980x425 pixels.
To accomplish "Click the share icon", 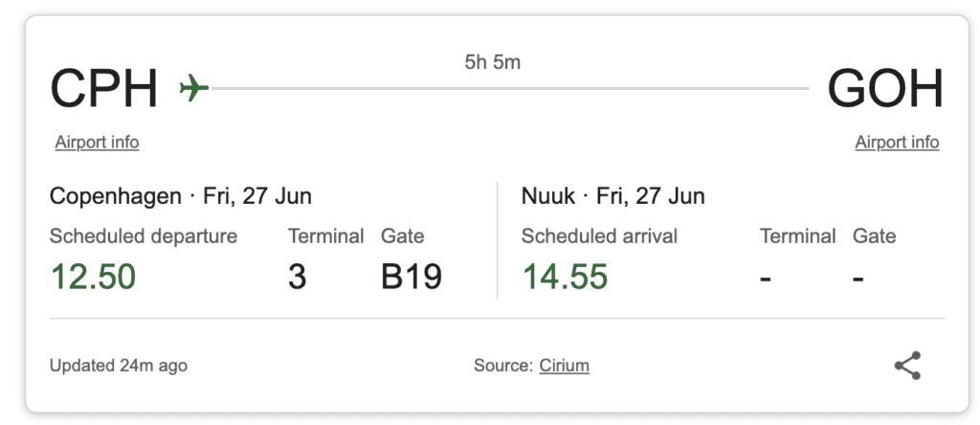I will 907,366.
